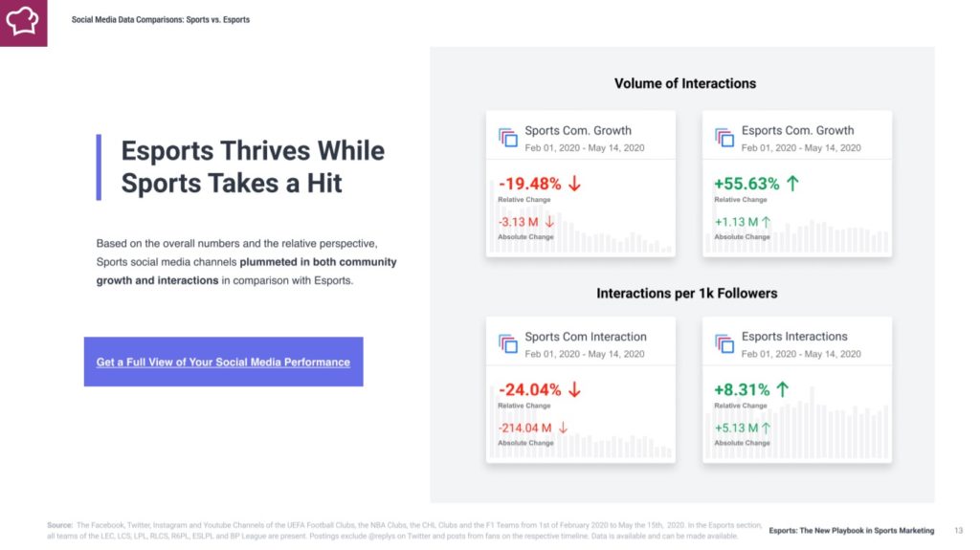This screenshot has width=980, height=550.
Task: Click red down arrow beside -19.48%
Action: point(574,184)
